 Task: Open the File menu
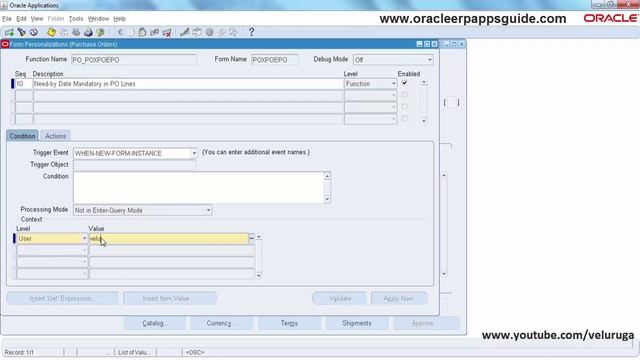(x=7, y=19)
